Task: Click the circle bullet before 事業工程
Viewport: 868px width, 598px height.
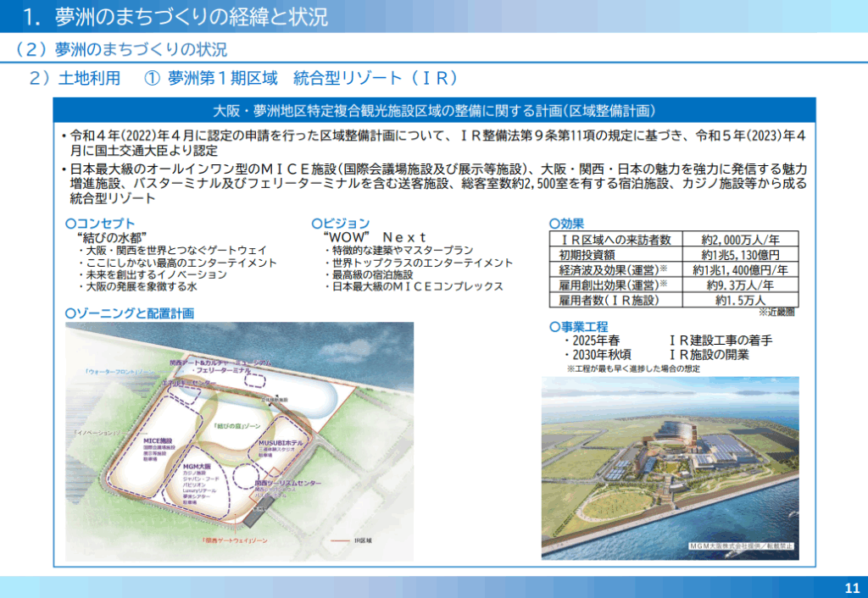Action: pyautogui.click(x=554, y=326)
